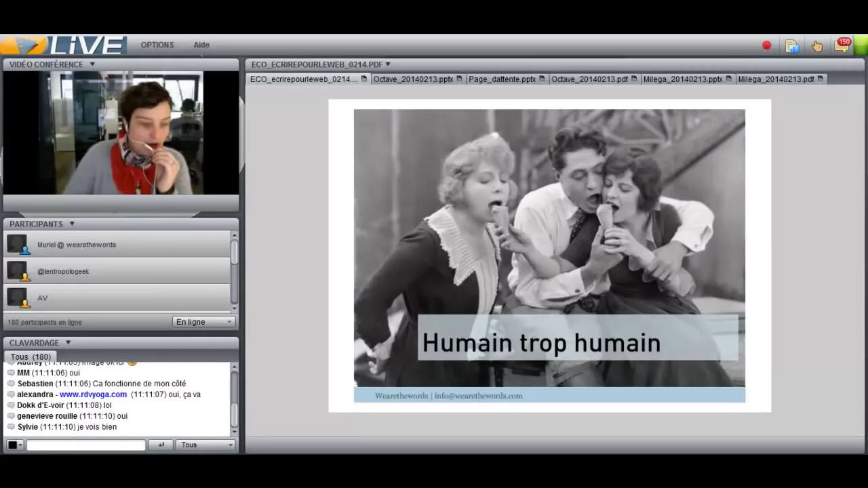
Task: Click '180 participants en ligne' text
Action: (x=45, y=323)
